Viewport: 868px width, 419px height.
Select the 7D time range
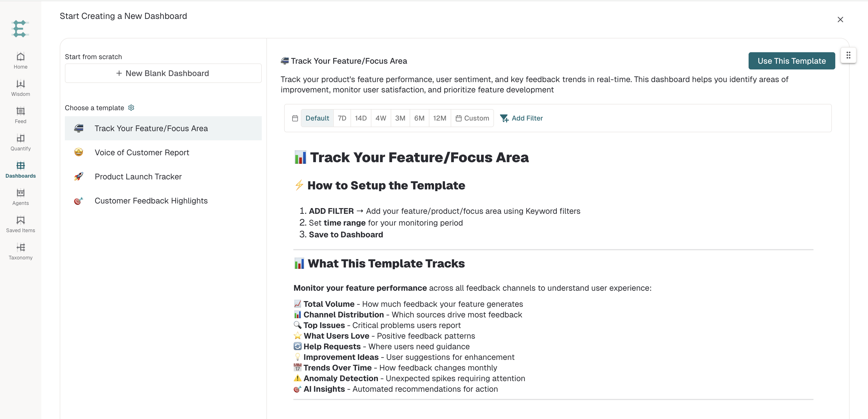click(x=342, y=118)
